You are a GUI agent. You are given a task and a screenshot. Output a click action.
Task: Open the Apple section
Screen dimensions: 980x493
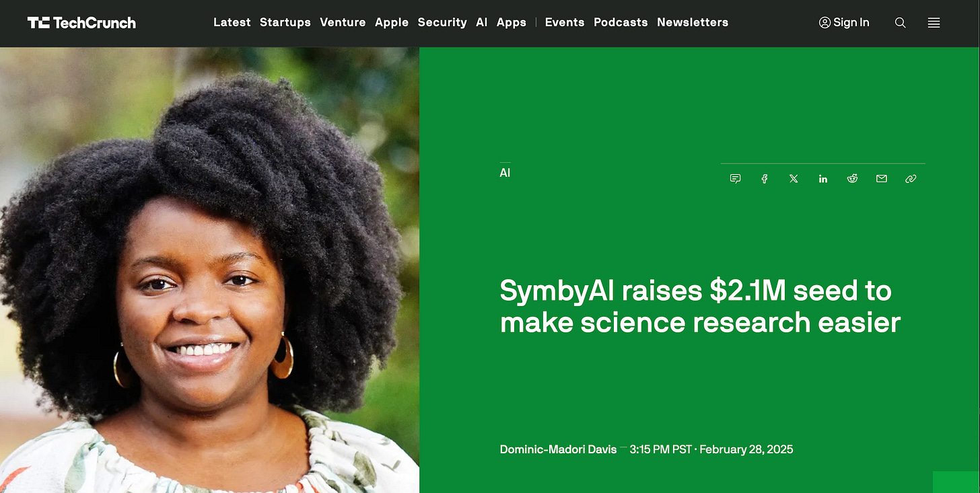(x=392, y=22)
